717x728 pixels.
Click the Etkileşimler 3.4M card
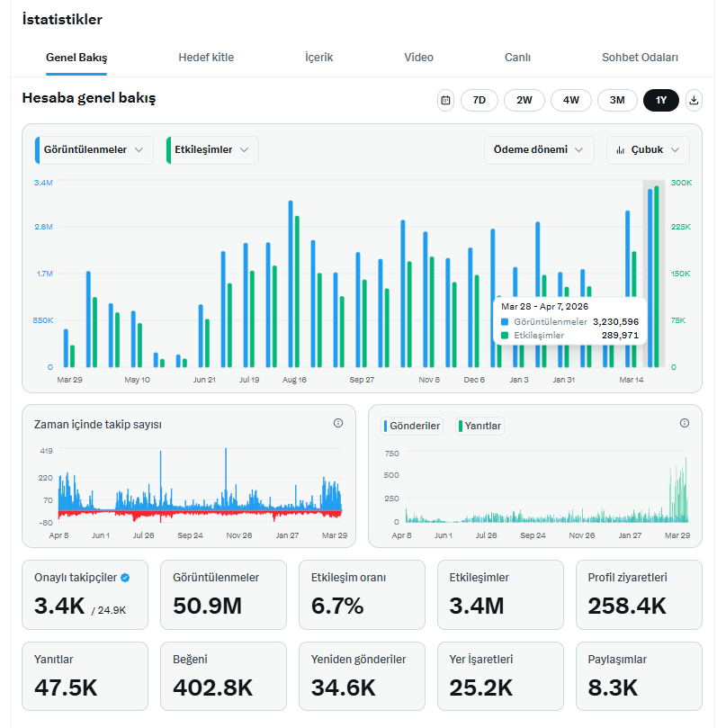tap(500, 595)
